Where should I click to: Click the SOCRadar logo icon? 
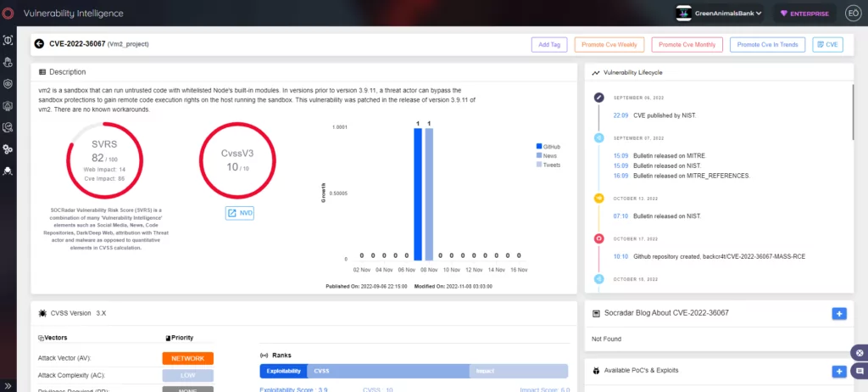pyautogui.click(x=8, y=14)
